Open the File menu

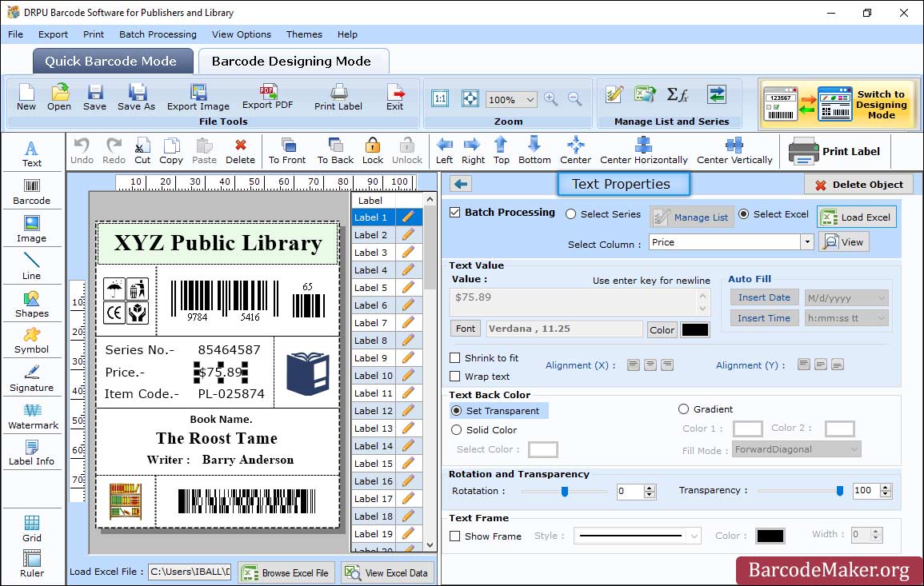point(15,34)
